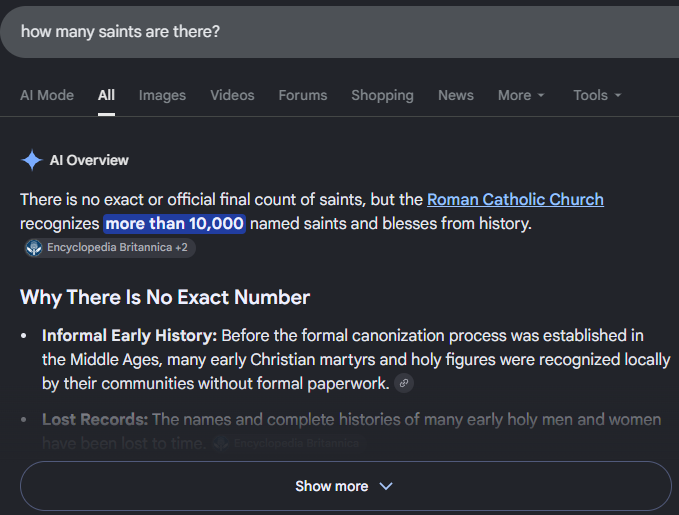Screen dimensions: 679x515
Task: Expand the overview with Show more
Action: point(346,486)
